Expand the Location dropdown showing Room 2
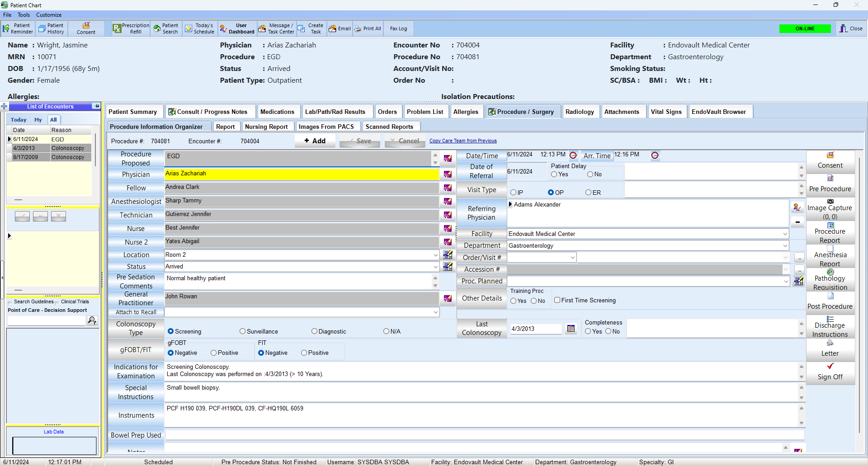Screen dimensions: 868x466 pyautogui.click(x=435, y=255)
